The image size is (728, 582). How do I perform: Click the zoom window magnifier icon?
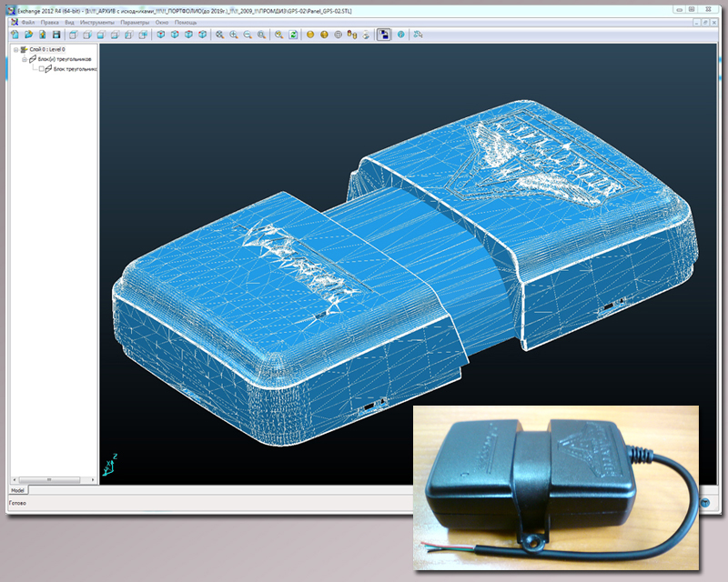pyautogui.click(x=261, y=35)
